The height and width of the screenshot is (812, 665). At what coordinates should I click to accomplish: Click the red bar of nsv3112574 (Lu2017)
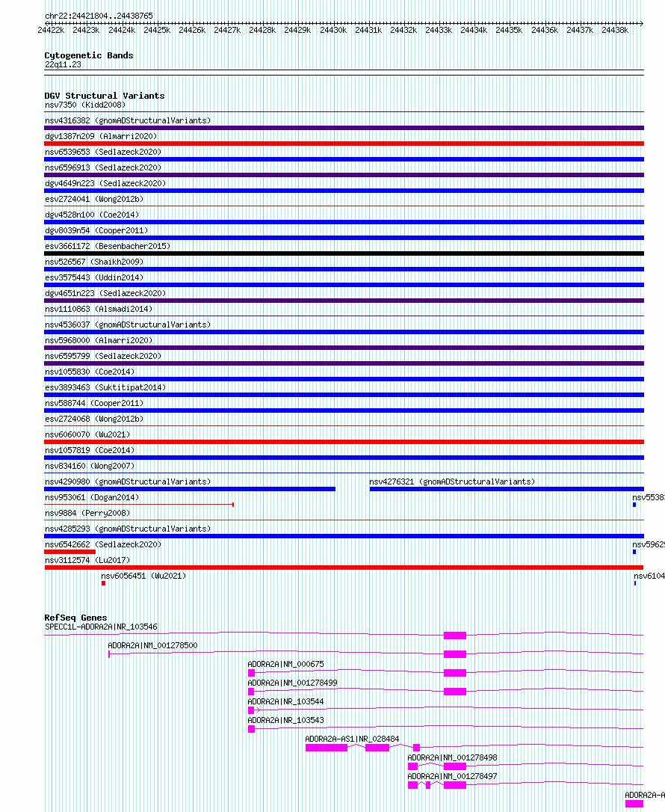click(344, 568)
